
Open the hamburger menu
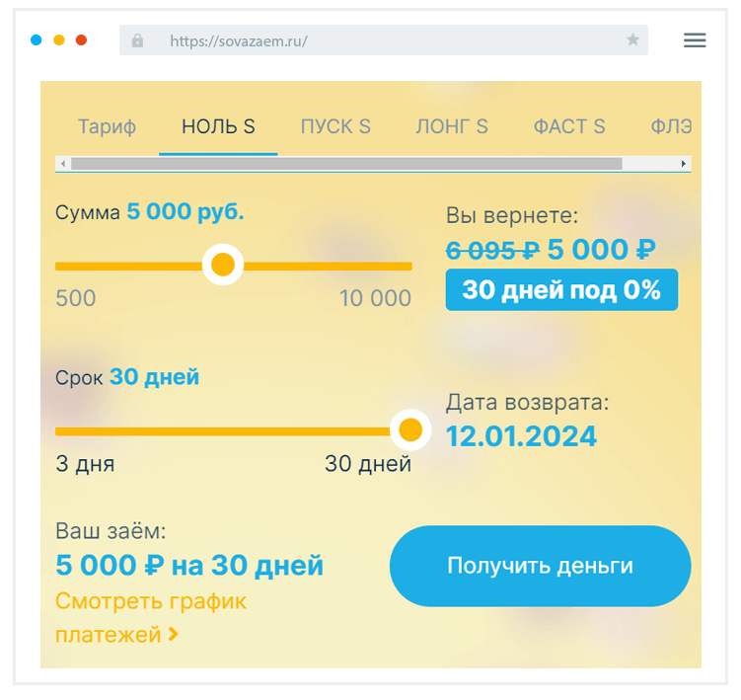[695, 40]
